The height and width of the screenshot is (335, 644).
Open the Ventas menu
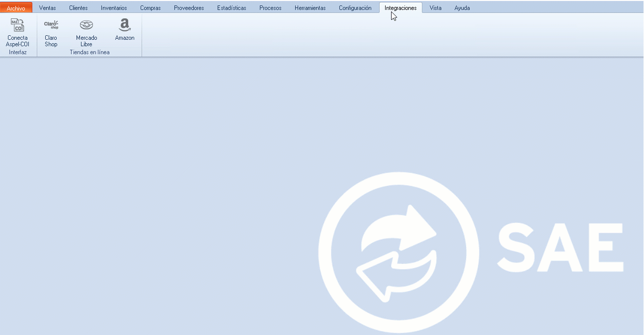click(47, 7)
